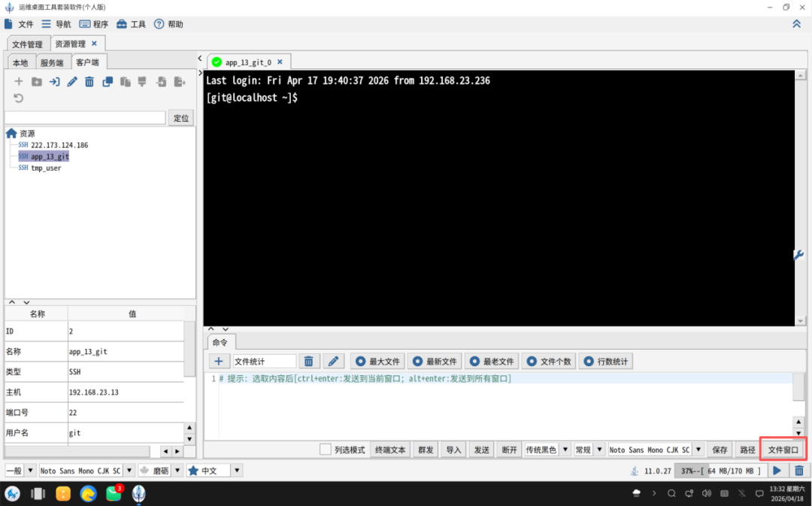Add a new resource with plus icon
This screenshot has height=506, width=812.
(x=19, y=81)
